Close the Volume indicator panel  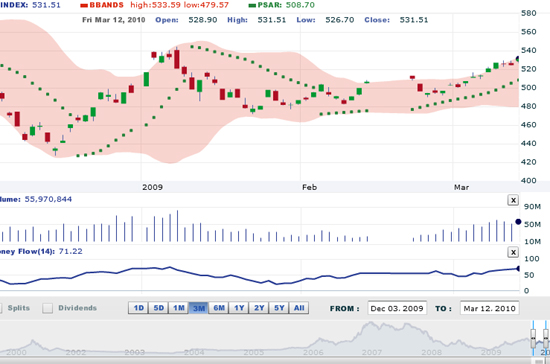click(x=513, y=200)
